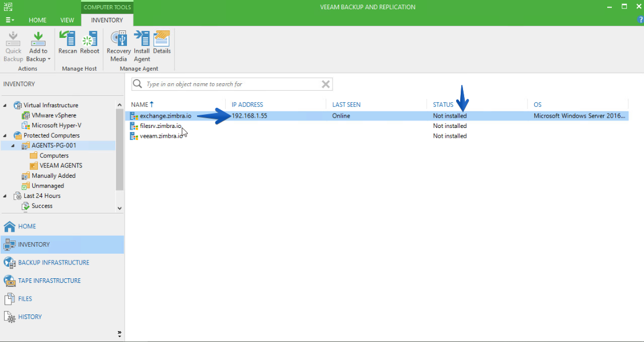This screenshot has height=342, width=644.
Task: Open Recovery Media tool
Action: click(x=119, y=46)
